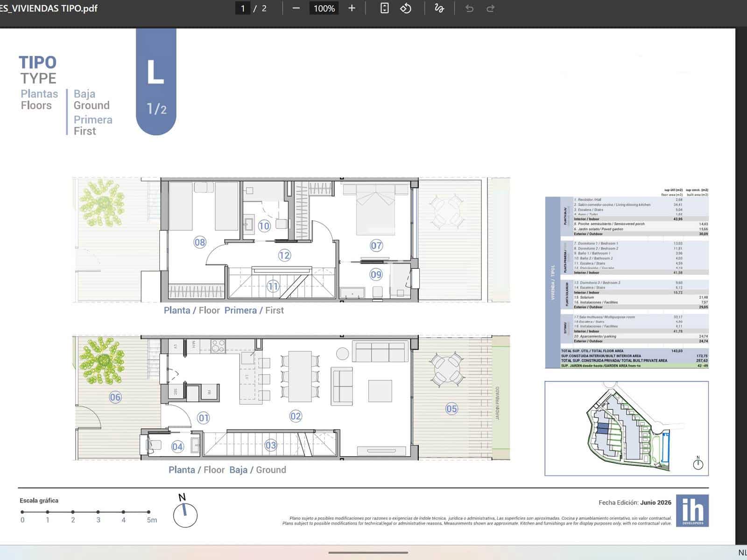Click the fit to page icon

point(384,8)
